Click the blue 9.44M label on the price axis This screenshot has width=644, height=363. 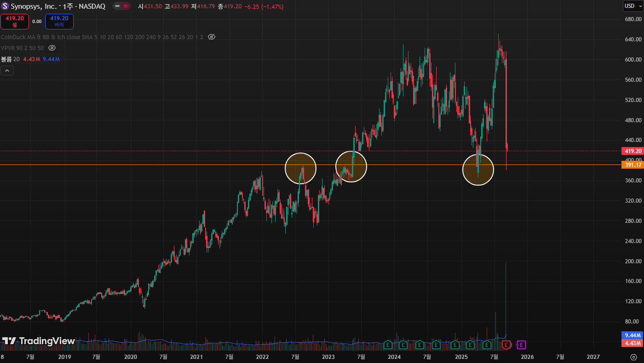pyautogui.click(x=633, y=335)
